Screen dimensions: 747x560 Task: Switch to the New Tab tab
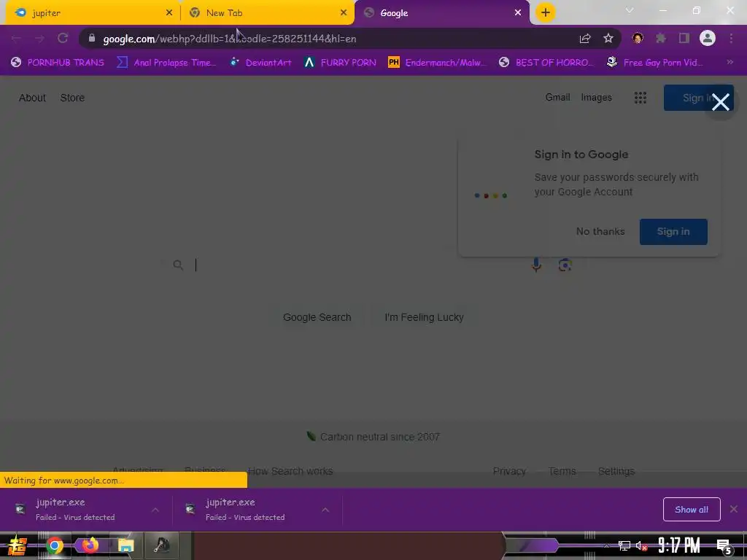(x=267, y=13)
